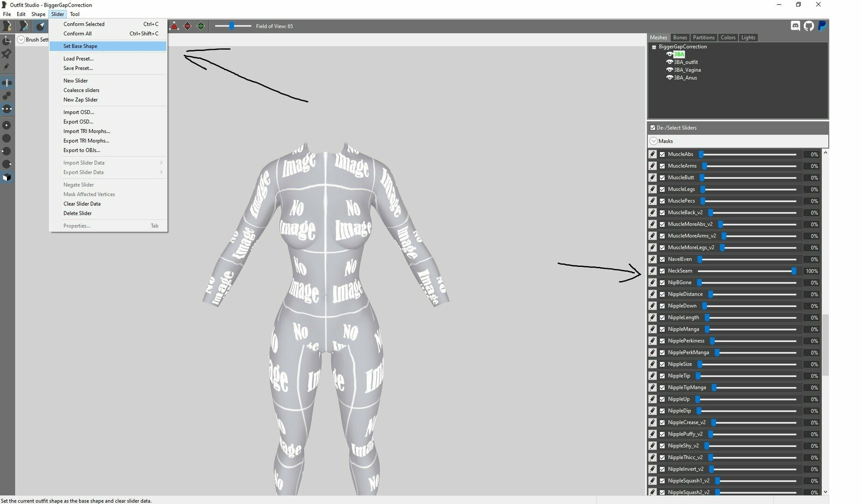Expand the Brush Settings chevron

(x=21, y=40)
